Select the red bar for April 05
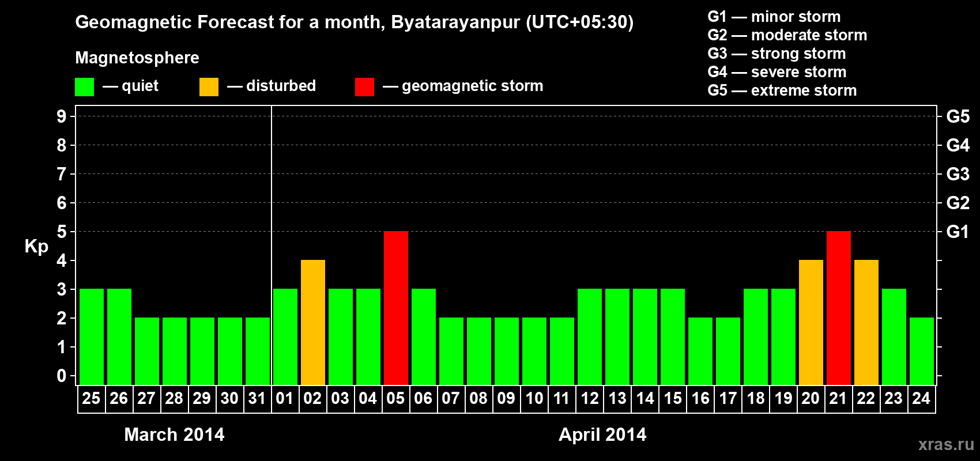The image size is (980, 461). [396, 308]
